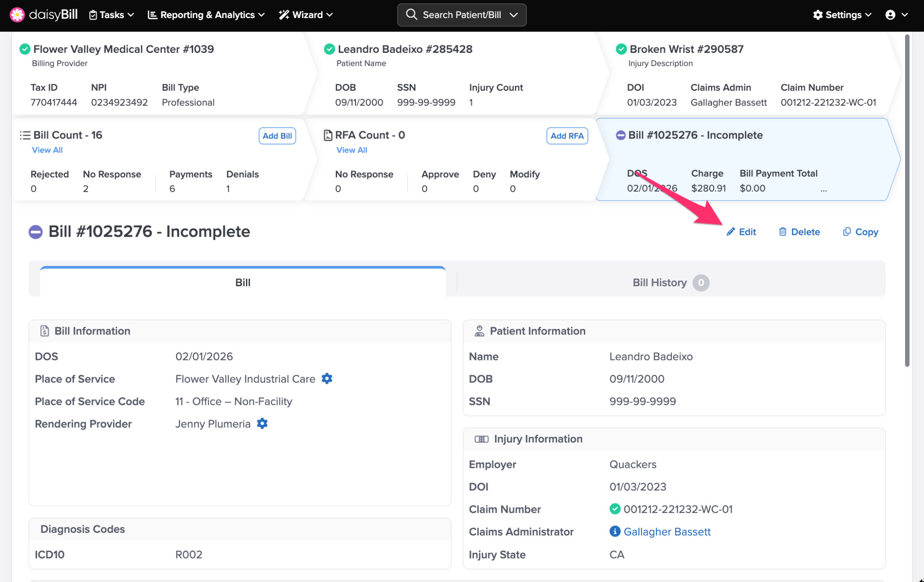The width and height of the screenshot is (924, 582).
Task: Expand the Settings menu
Action: point(842,14)
